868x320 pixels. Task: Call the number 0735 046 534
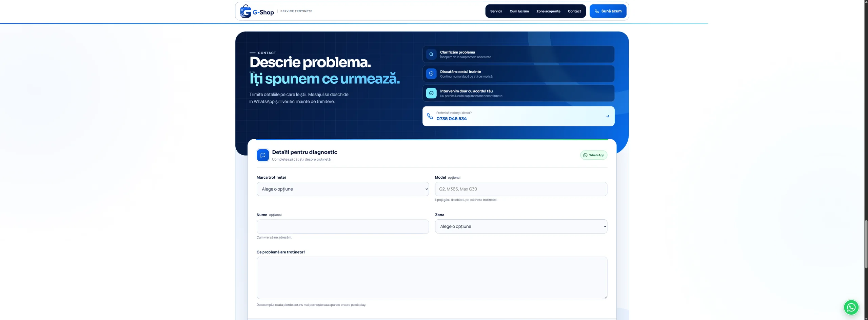[451, 119]
